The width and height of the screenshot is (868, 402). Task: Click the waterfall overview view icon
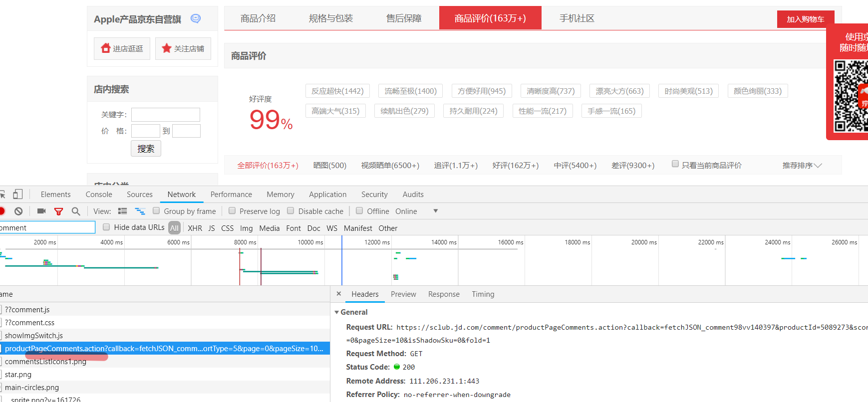coord(140,211)
